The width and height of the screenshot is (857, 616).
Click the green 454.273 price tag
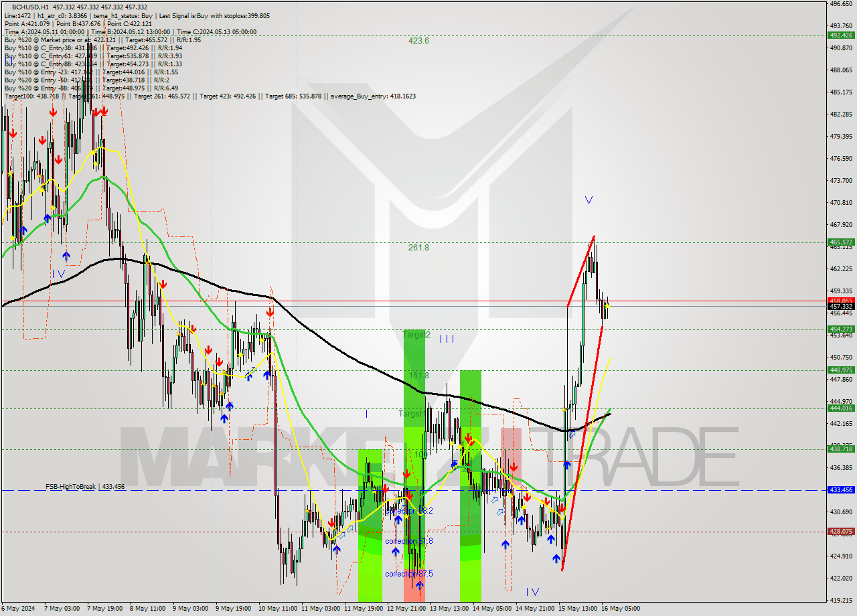[x=841, y=329]
